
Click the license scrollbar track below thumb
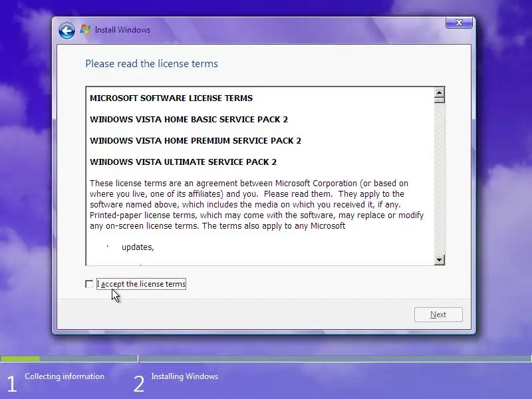440,179
